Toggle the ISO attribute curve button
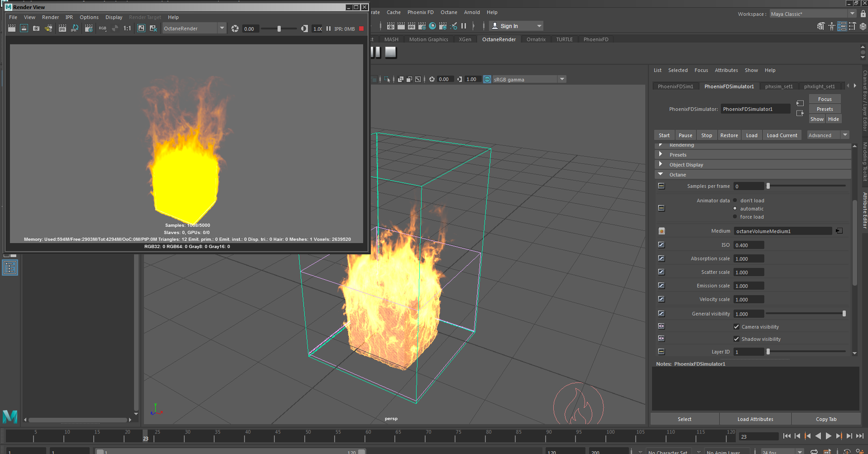Screen dimensions: 868x454 point(661,245)
